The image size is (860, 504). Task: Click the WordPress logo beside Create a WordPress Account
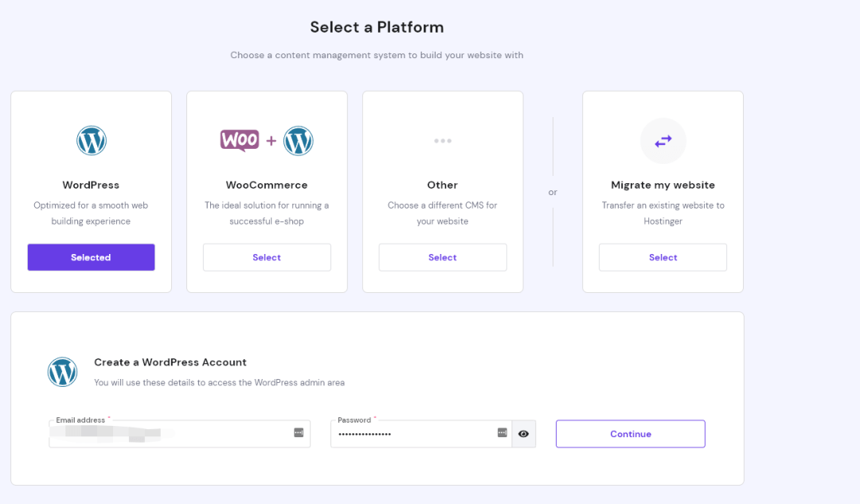pyautogui.click(x=63, y=372)
